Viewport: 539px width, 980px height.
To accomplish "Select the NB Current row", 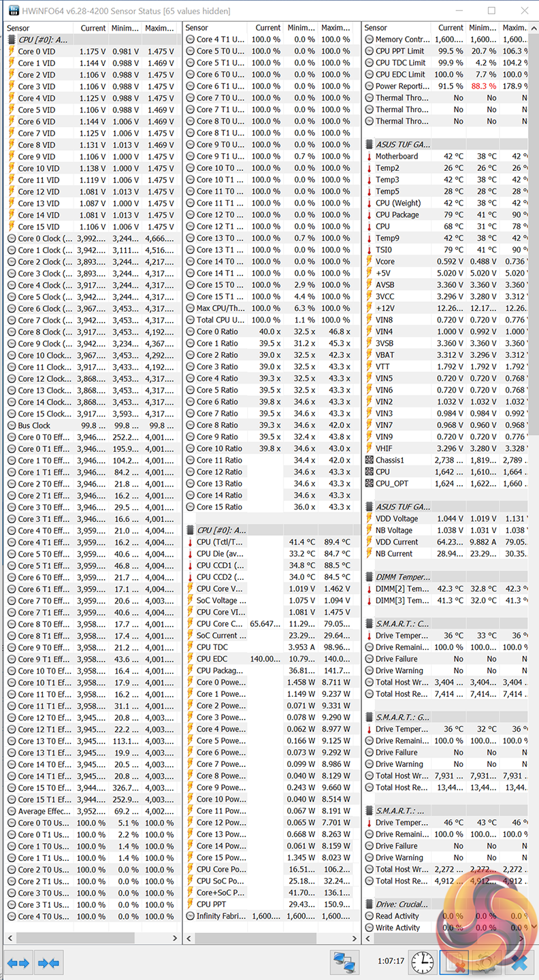I will [446, 554].
